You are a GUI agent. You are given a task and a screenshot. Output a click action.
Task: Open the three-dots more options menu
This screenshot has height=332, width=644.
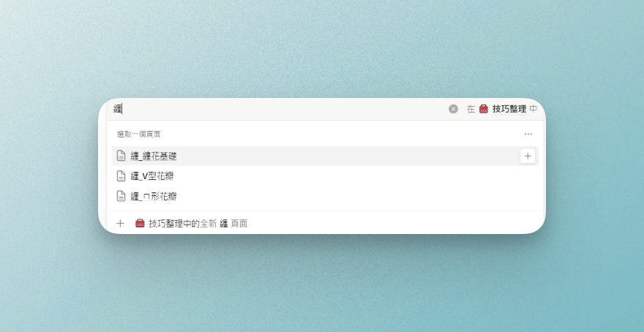click(528, 135)
